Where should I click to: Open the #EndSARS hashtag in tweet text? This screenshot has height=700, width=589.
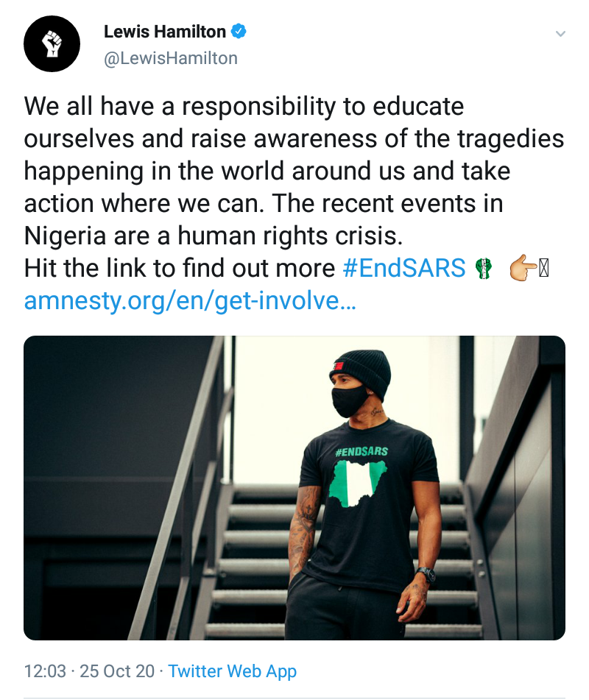click(404, 269)
